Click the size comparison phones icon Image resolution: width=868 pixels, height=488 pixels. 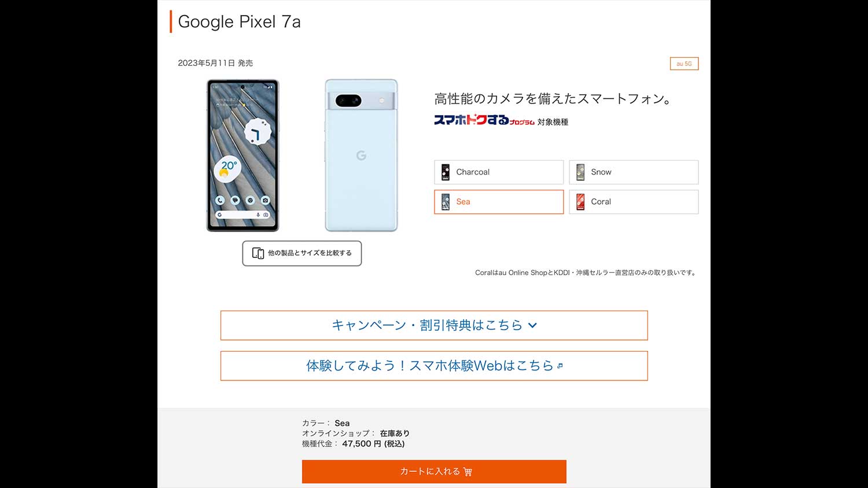tap(258, 253)
